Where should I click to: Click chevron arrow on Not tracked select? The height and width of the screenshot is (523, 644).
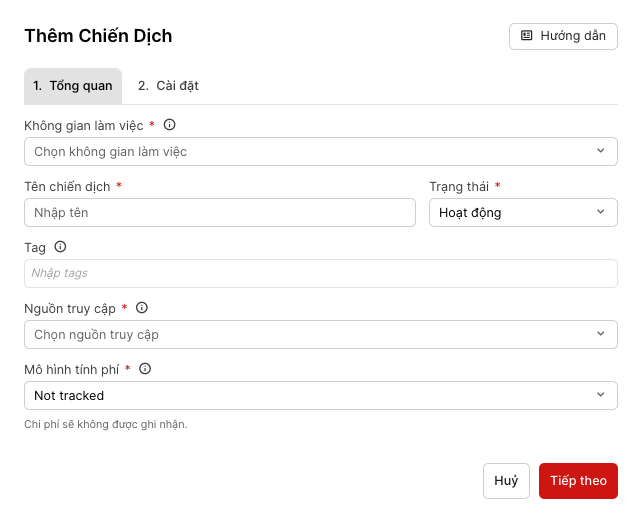(600, 396)
